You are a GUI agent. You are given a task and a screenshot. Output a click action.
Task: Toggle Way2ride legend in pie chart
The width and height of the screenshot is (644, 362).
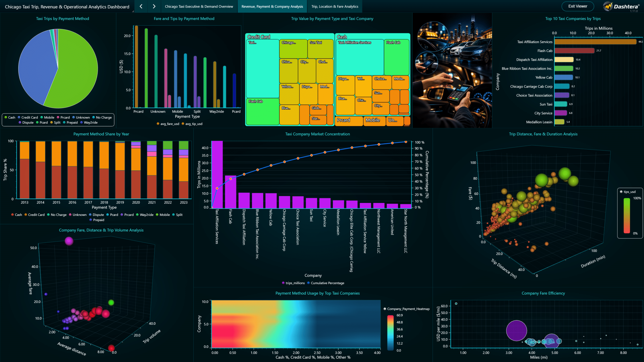click(x=89, y=122)
